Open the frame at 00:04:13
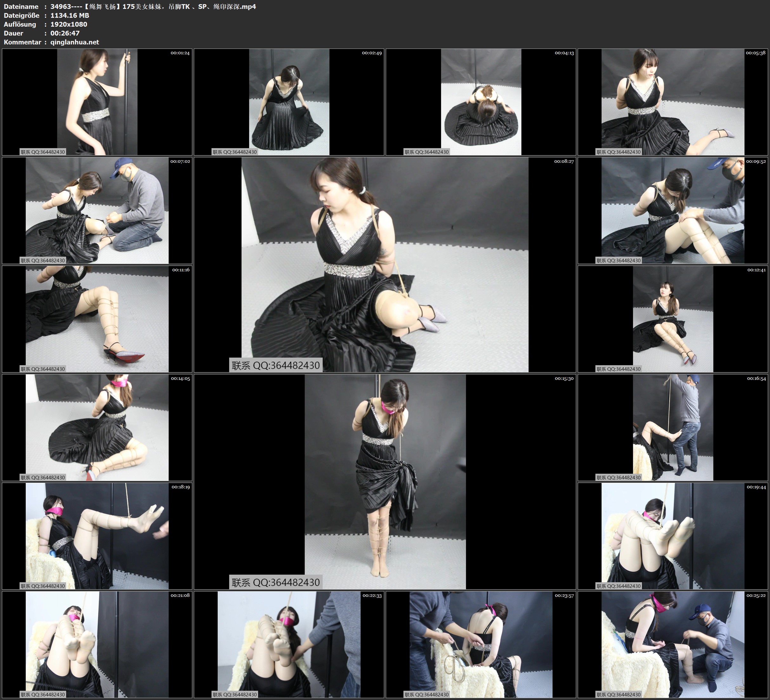 (x=481, y=102)
